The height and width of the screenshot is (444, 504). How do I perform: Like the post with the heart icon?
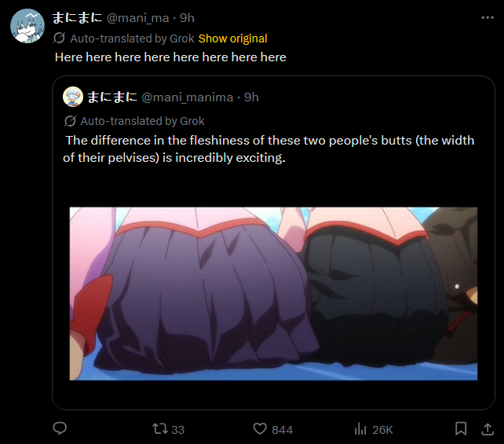pos(260,429)
